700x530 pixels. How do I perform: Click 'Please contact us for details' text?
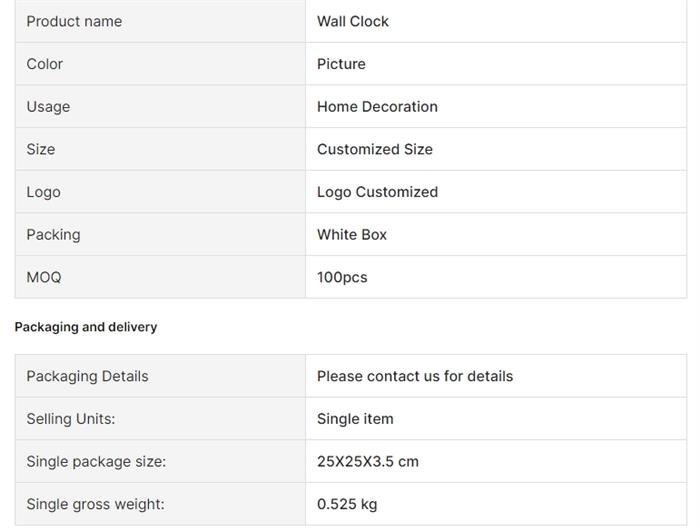(x=415, y=376)
